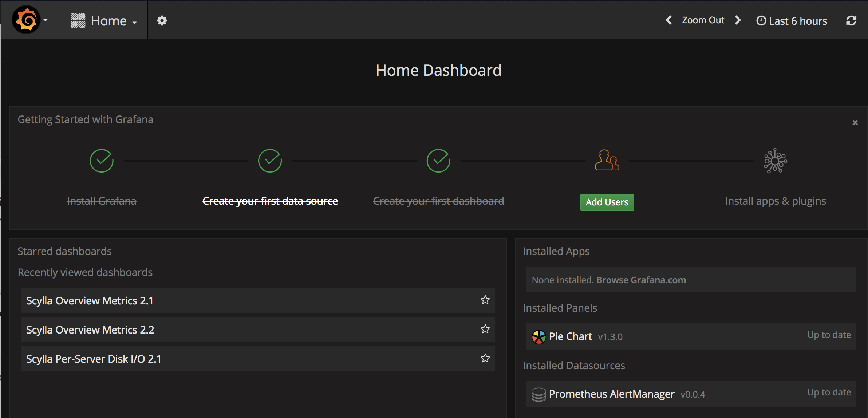Click the Add Users people icon
Screen dimensions: 868x418
607,160
